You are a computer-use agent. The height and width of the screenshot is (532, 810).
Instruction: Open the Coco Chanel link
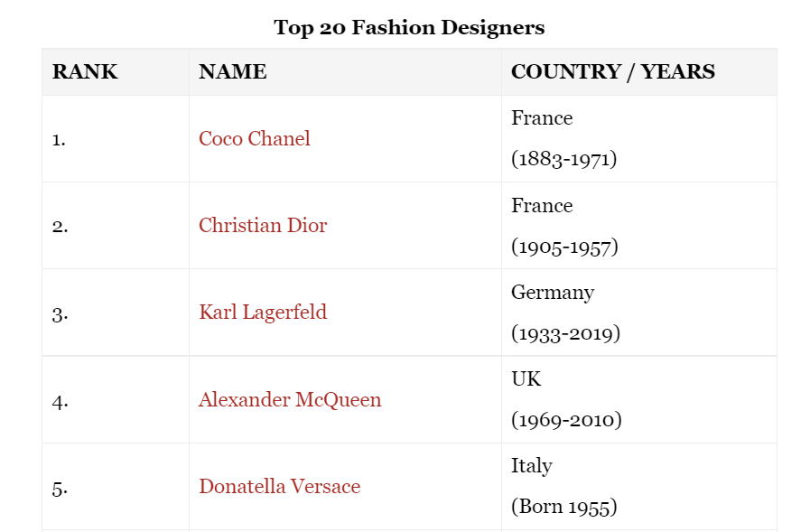coord(254,139)
